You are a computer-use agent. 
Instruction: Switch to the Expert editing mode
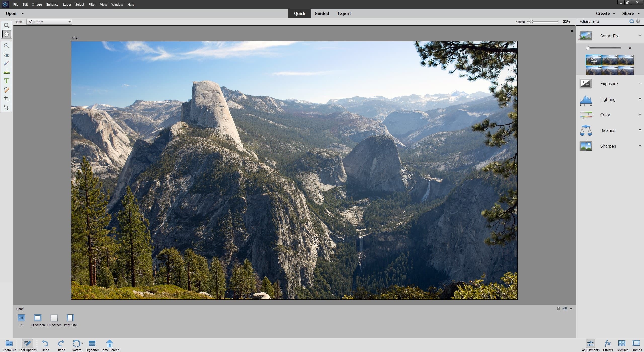tap(344, 13)
